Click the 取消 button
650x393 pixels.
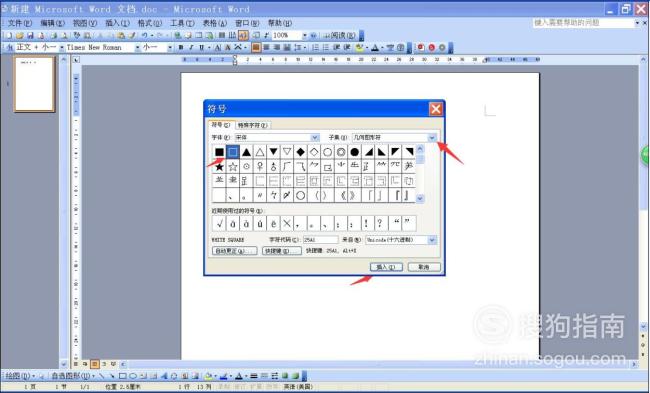[x=424, y=267]
